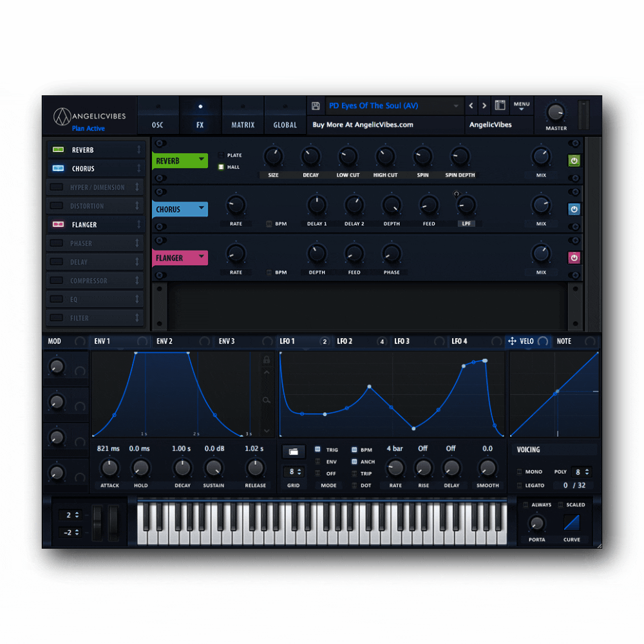Viewport: 644px width, 644px height.
Task: Click the Compressor rack drag handle arrows
Action: tap(137, 281)
